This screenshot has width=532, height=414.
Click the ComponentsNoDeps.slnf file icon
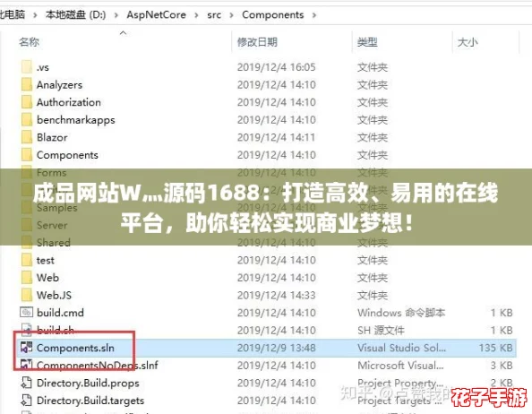point(27,365)
